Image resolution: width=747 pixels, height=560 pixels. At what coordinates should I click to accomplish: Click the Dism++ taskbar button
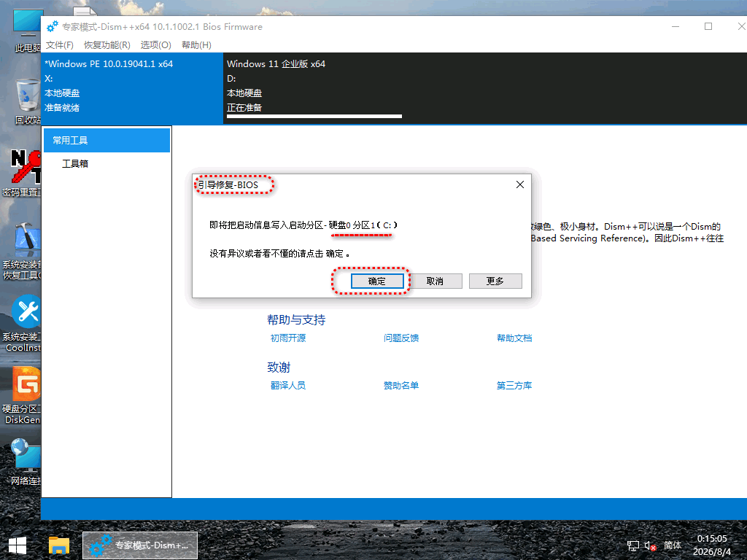pyautogui.click(x=140, y=545)
